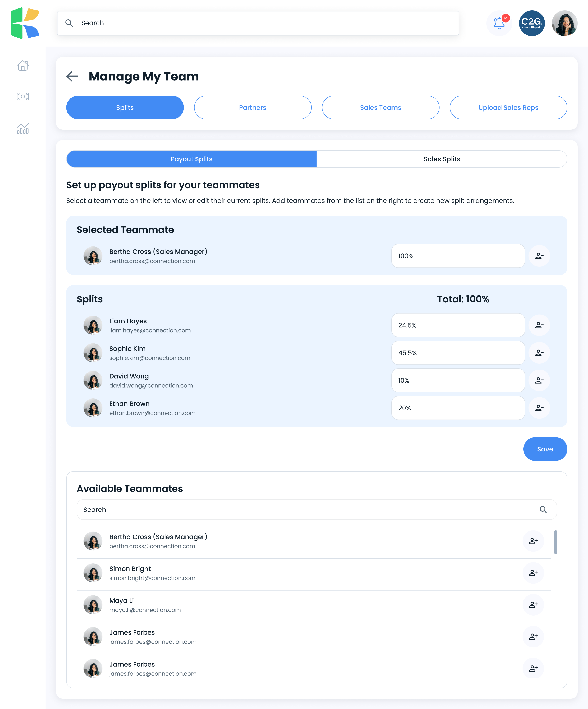The image size is (588, 709).
Task: Switch to the Sales Splits toggle
Action: (x=442, y=159)
